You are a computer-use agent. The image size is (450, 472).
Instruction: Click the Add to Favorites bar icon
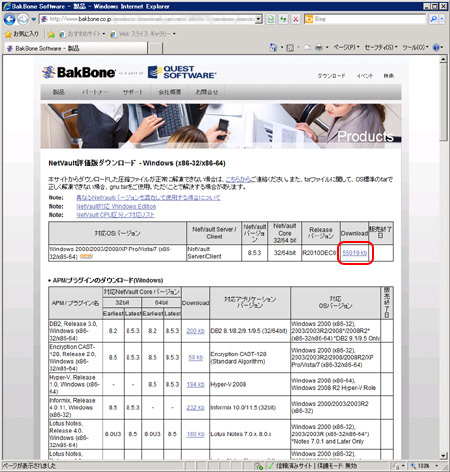51,34
